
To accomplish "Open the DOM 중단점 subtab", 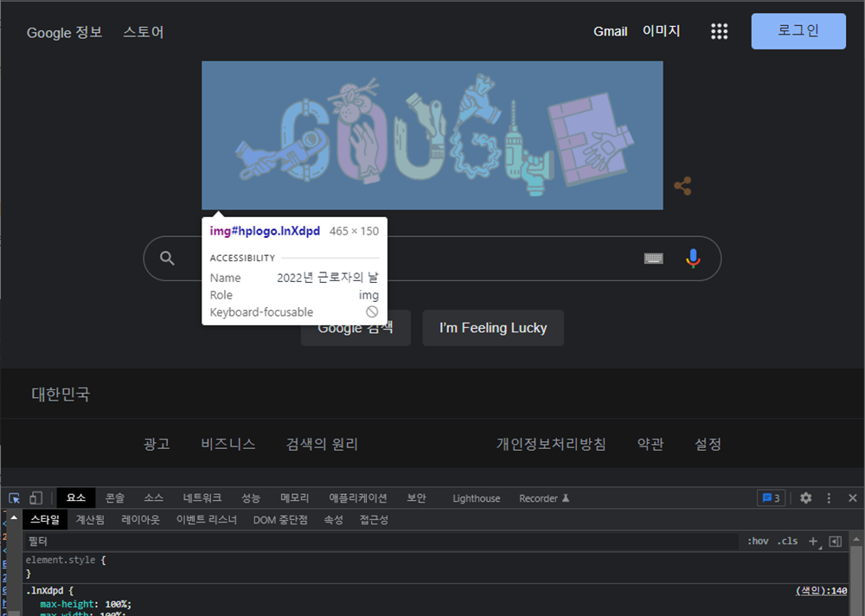I will (280, 519).
